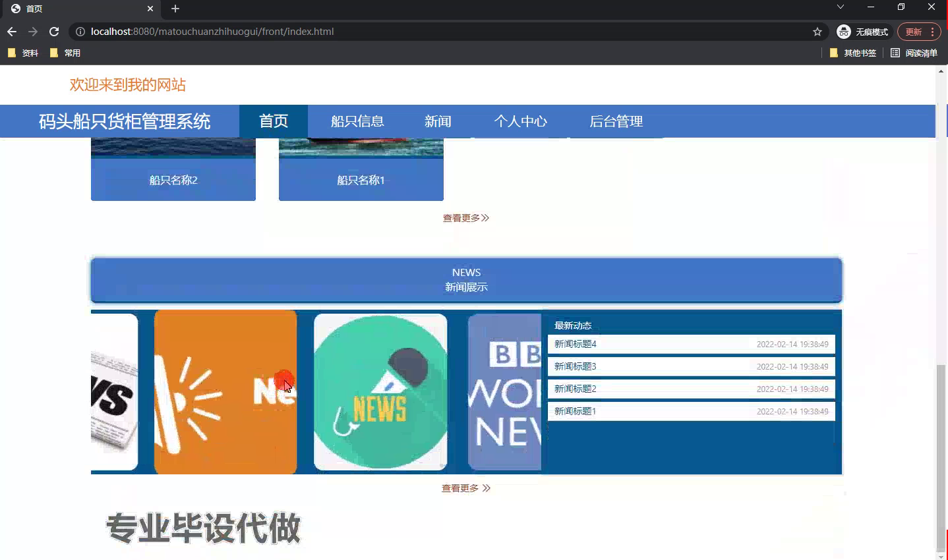948x560 pixels.
Task: Click the 码头船只货柜管理系统 site title
Action: point(125,121)
